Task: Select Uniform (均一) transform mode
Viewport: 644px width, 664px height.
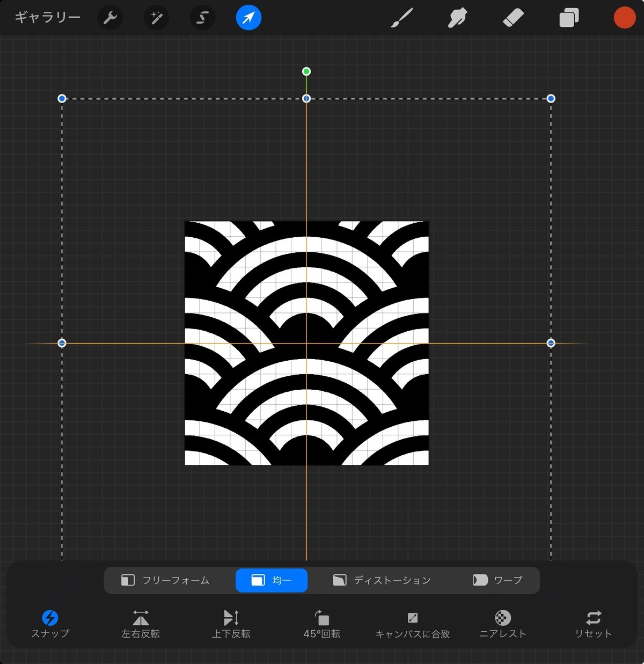Action: [x=272, y=580]
